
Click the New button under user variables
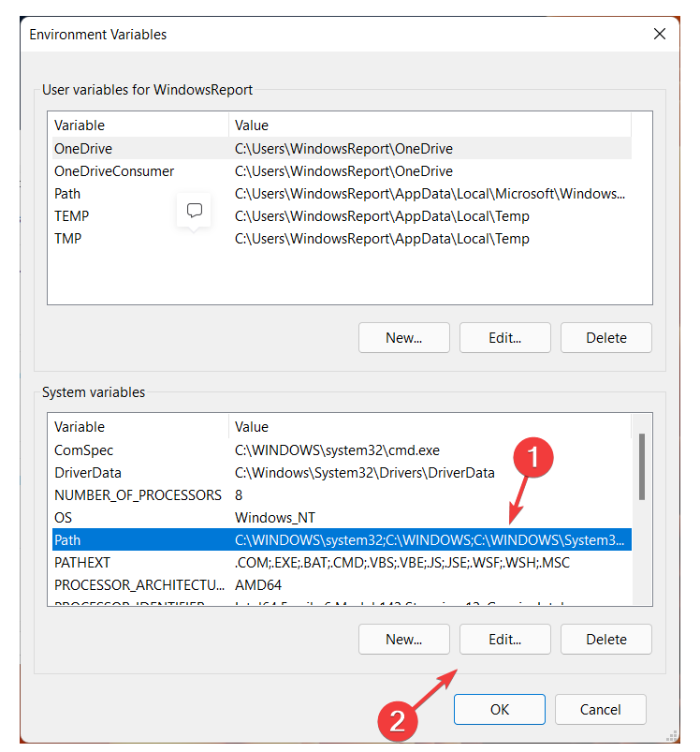click(403, 337)
